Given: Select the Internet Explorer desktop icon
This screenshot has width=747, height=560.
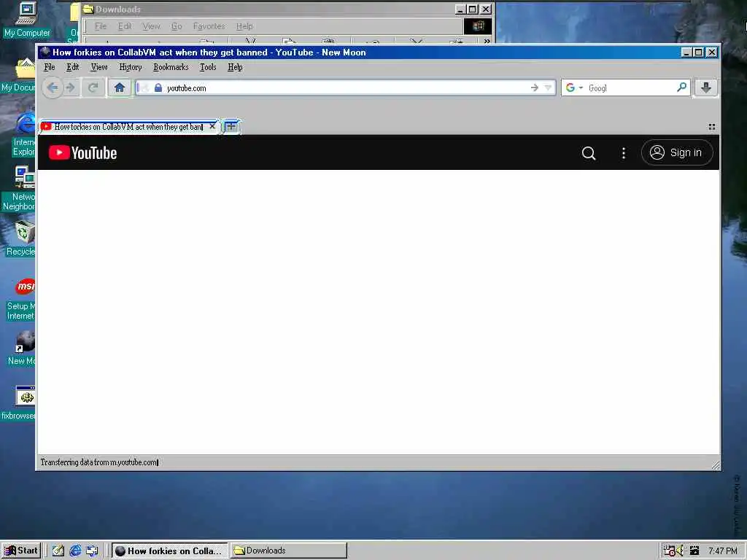Looking at the screenshot, I should coord(24,135).
